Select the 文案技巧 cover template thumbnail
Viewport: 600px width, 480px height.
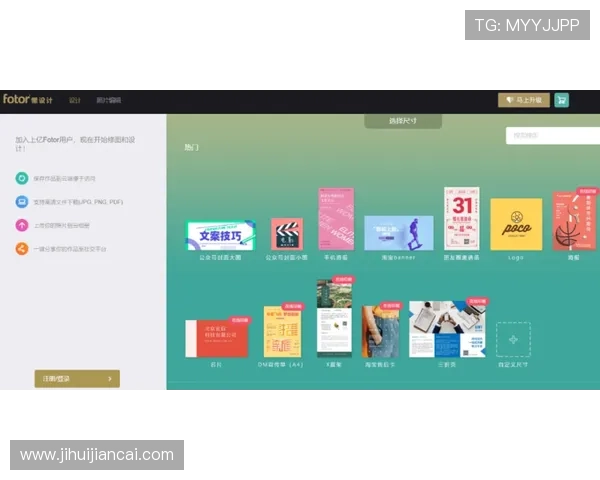(221, 235)
